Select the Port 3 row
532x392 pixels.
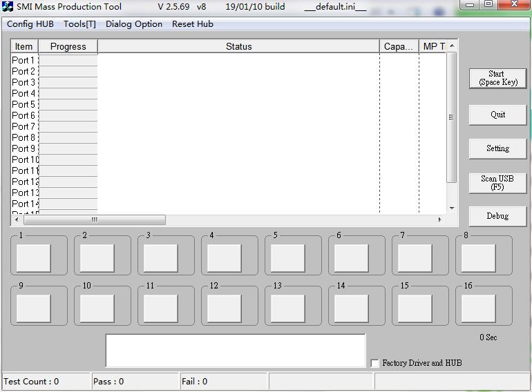[x=229, y=82]
